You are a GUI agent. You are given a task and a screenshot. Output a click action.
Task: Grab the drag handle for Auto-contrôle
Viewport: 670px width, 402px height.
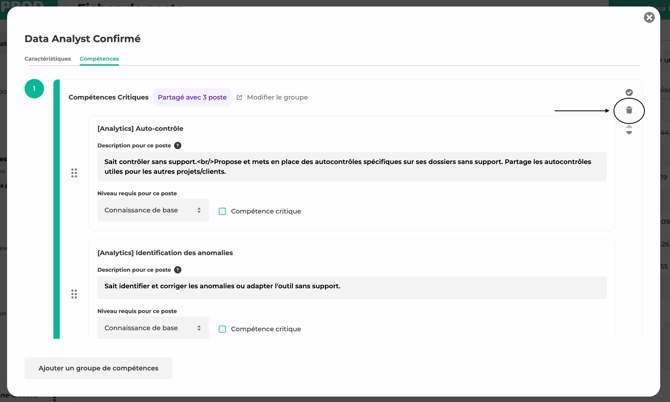74,173
